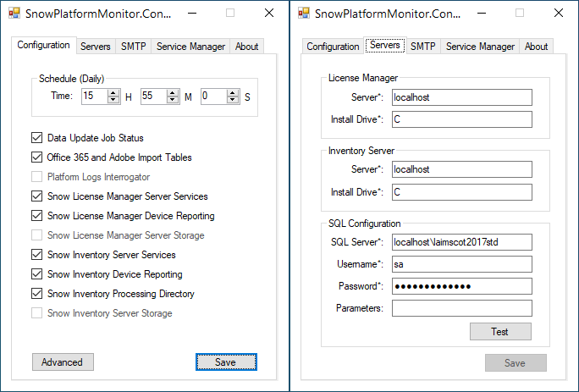
Task: Click the empty Parameters field
Action: [461, 308]
